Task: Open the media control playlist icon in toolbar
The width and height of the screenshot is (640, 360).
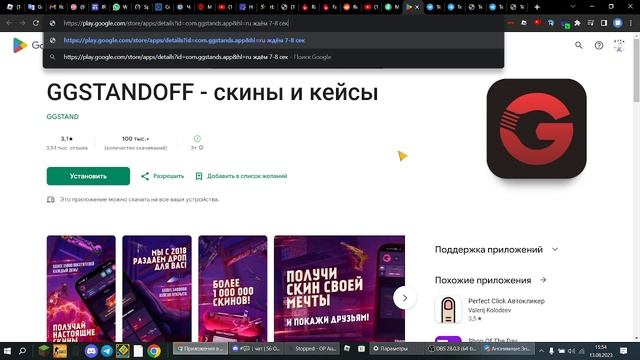Action: (591, 23)
